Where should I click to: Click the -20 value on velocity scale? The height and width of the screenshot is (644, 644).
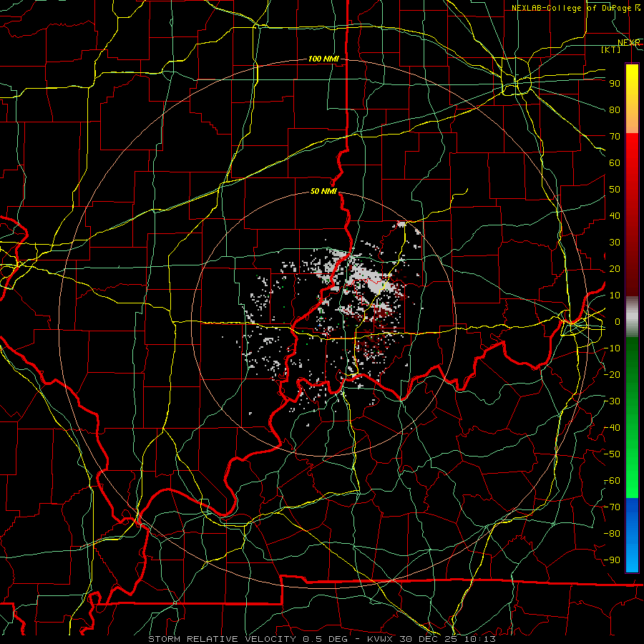click(x=613, y=374)
